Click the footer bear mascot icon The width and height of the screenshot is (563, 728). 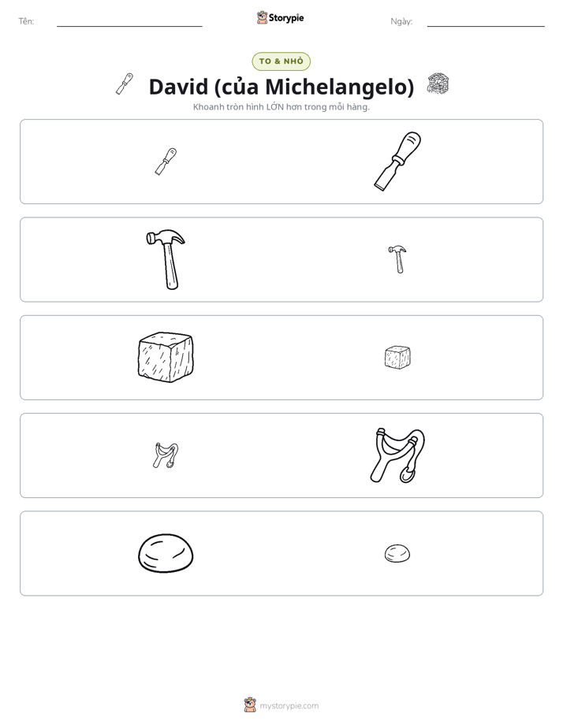[x=250, y=705]
